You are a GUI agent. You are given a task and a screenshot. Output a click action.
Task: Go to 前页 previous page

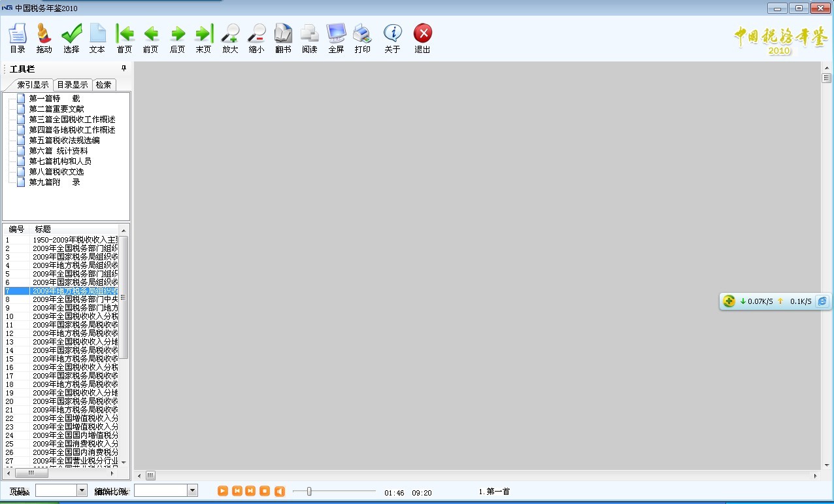151,39
